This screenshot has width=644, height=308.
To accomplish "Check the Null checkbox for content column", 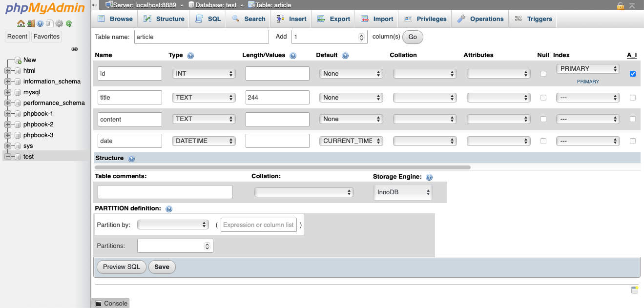I will click(543, 119).
